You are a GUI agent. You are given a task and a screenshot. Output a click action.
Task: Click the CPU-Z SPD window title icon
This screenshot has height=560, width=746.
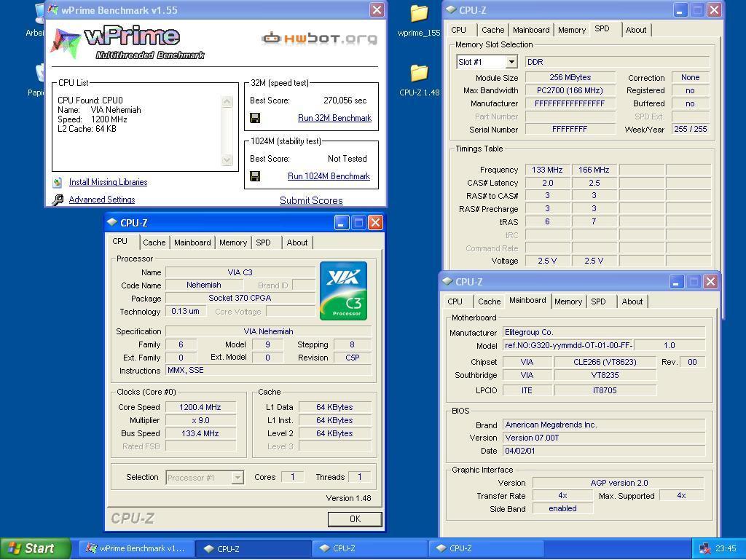click(450, 10)
